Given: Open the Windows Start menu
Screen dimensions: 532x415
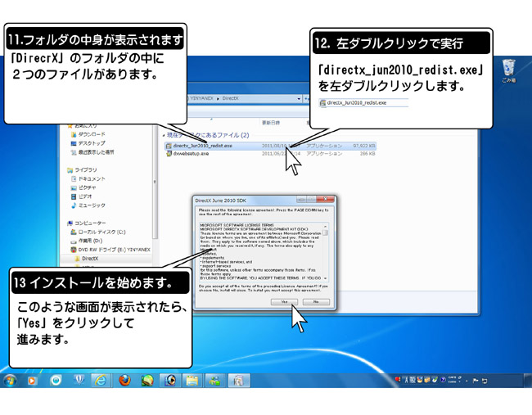Looking at the screenshot, I should [x=10, y=381].
